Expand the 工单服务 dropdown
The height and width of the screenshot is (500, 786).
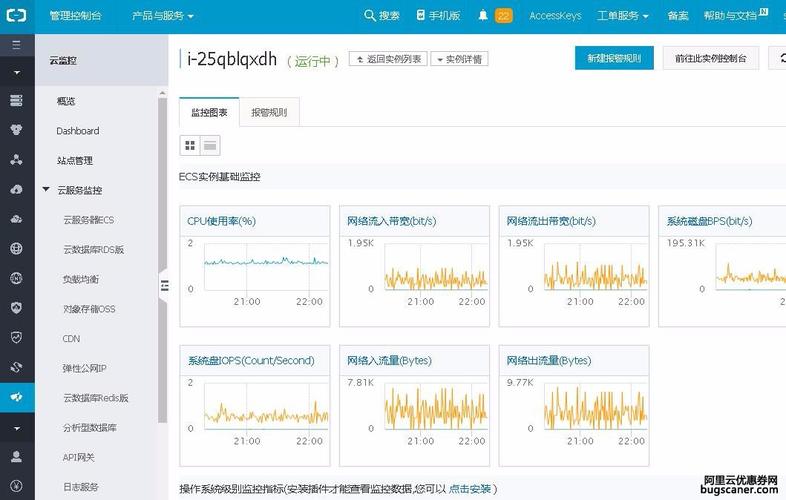623,16
